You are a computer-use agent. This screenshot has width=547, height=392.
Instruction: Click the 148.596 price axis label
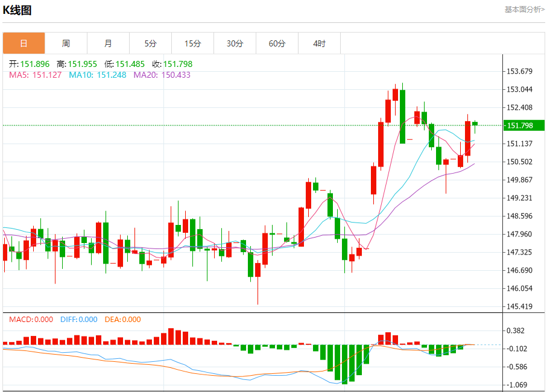pos(519,217)
